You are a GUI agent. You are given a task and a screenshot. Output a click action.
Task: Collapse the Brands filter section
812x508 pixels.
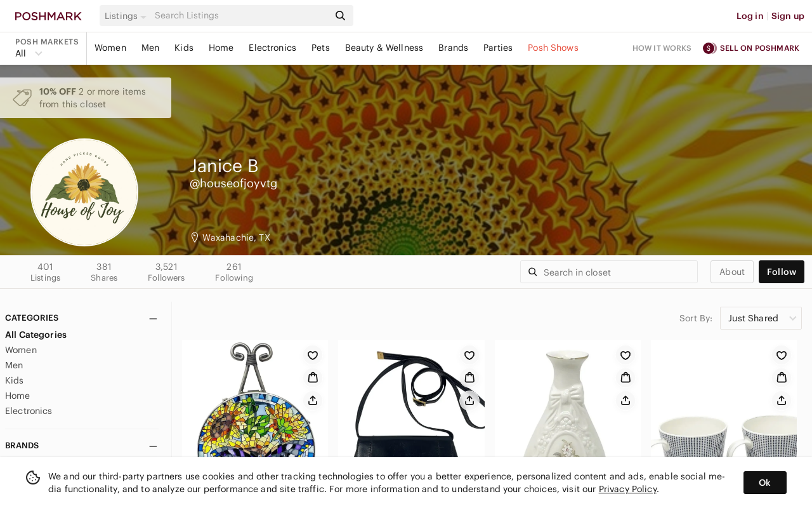(153, 446)
